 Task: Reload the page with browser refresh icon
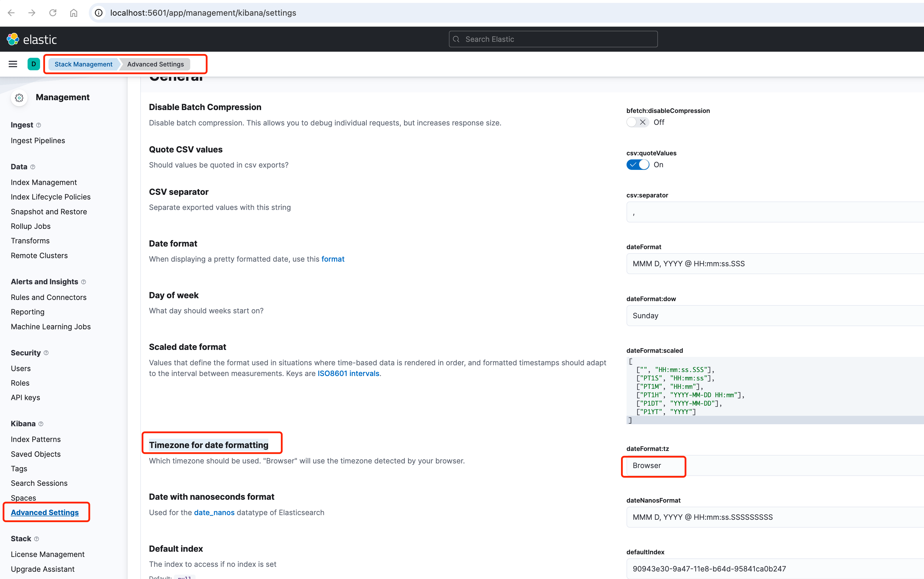pos(53,13)
